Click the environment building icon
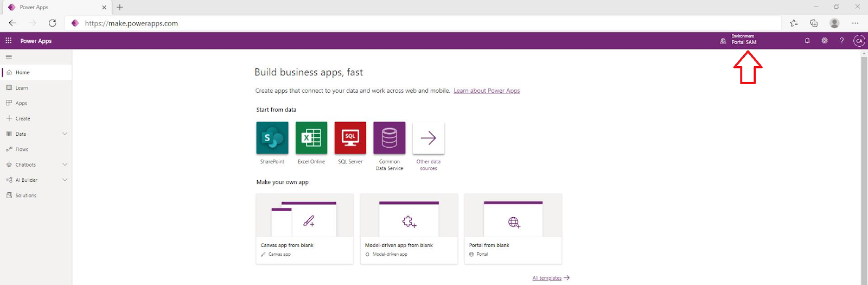Image resolution: width=868 pixels, height=285 pixels. click(723, 41)
